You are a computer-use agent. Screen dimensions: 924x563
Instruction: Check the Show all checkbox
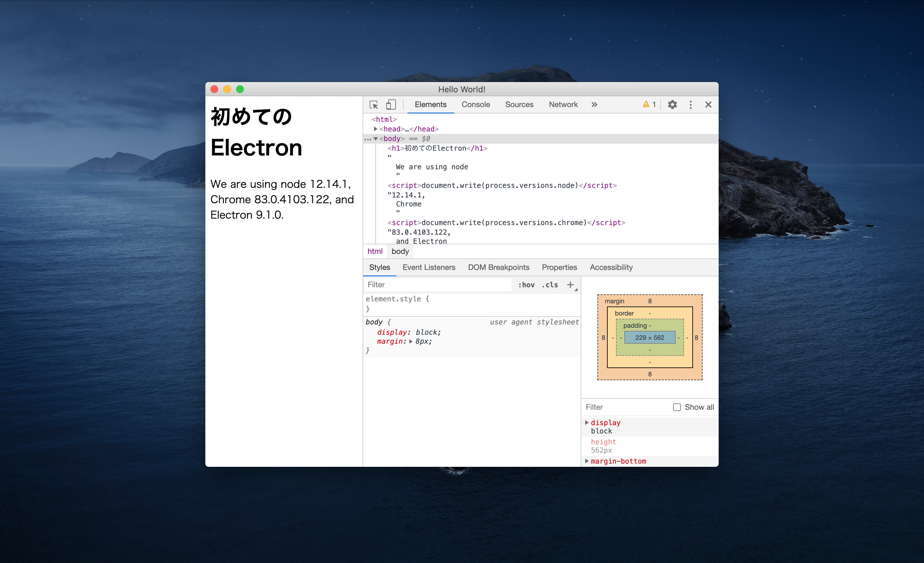click(677, 407)
